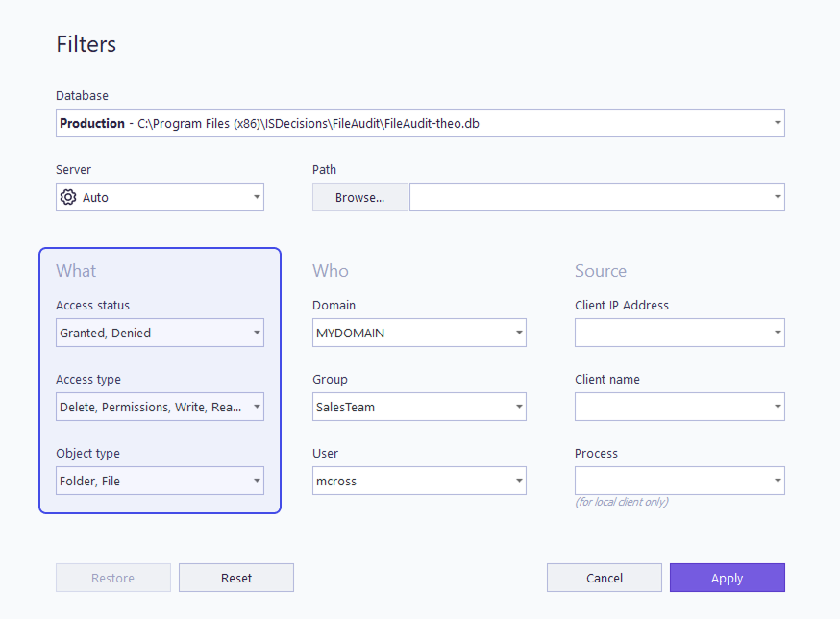Screen dimensions: 840x619
Task: Click inside the Path text field
Action: pos(590,197)
